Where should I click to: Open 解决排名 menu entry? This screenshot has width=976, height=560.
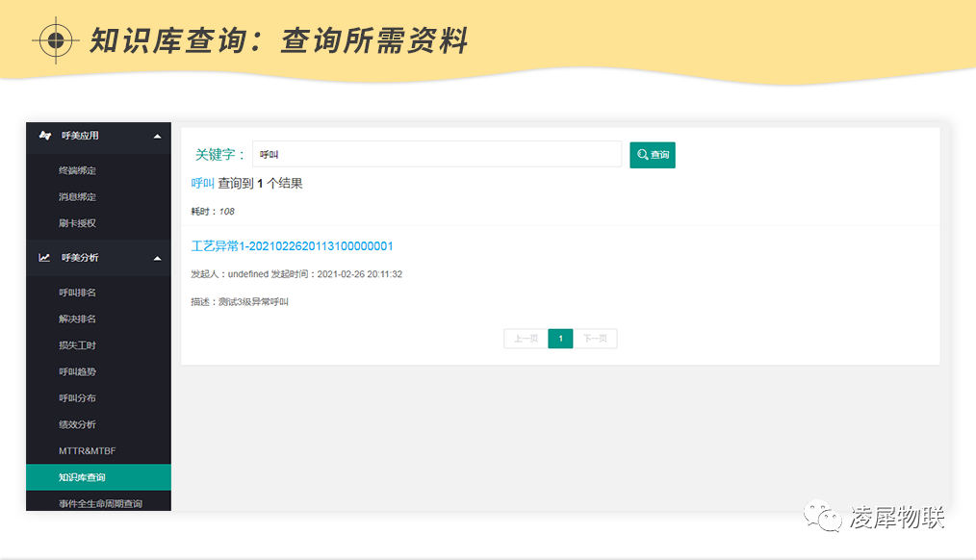[x=77, y=318]
